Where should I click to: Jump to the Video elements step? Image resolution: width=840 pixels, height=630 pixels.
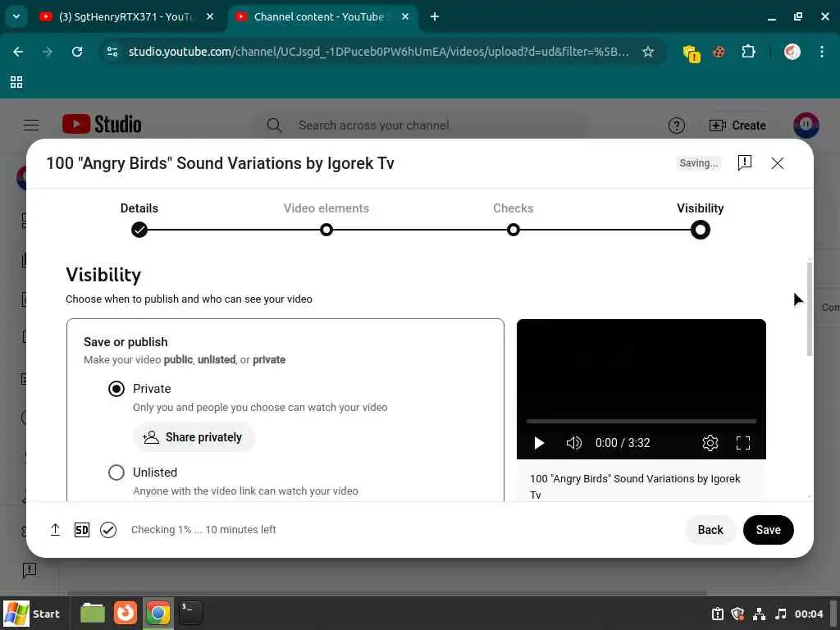pyautogui.click(x=326, y=230)
